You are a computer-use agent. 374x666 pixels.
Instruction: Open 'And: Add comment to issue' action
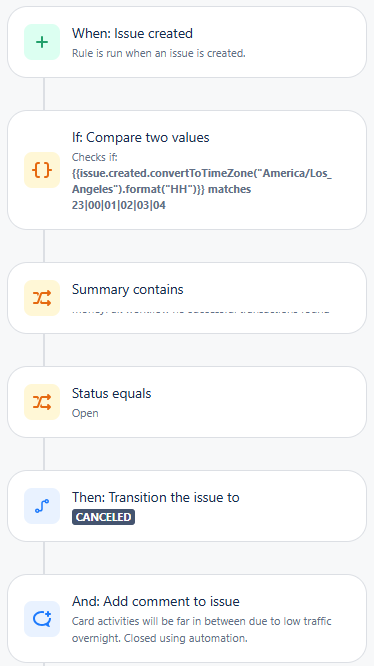point(187,618)
